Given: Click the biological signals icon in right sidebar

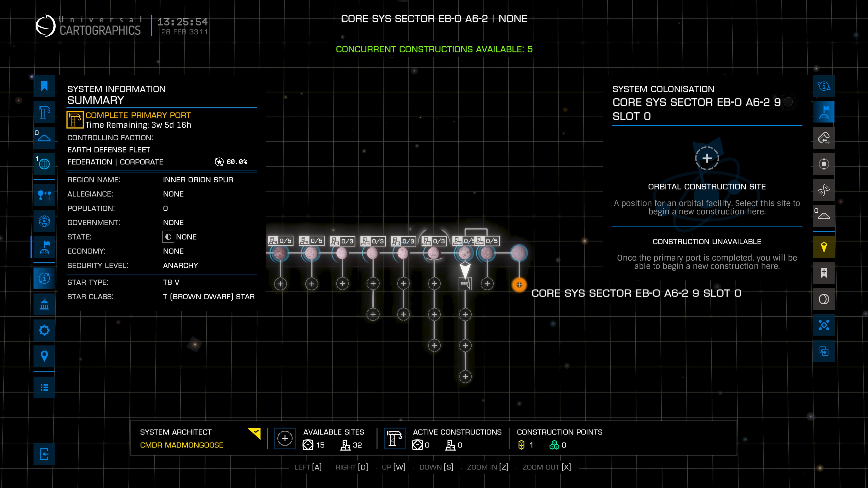Looking at the screenshot, I should (824, 190).
